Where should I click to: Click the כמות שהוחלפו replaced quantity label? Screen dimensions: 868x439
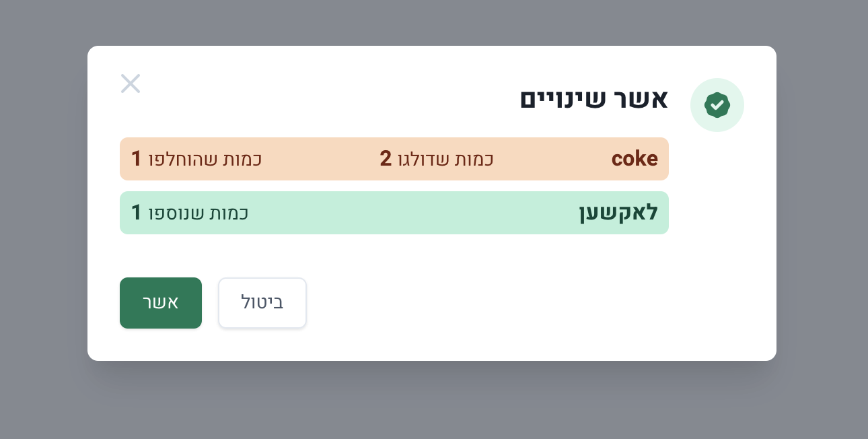pyautogui.click(x=205, y=159)
